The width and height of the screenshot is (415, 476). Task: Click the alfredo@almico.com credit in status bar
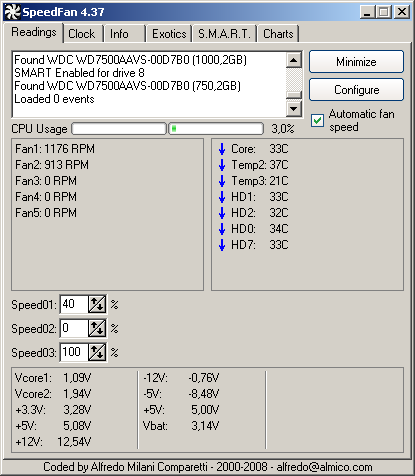coord(324,467)
